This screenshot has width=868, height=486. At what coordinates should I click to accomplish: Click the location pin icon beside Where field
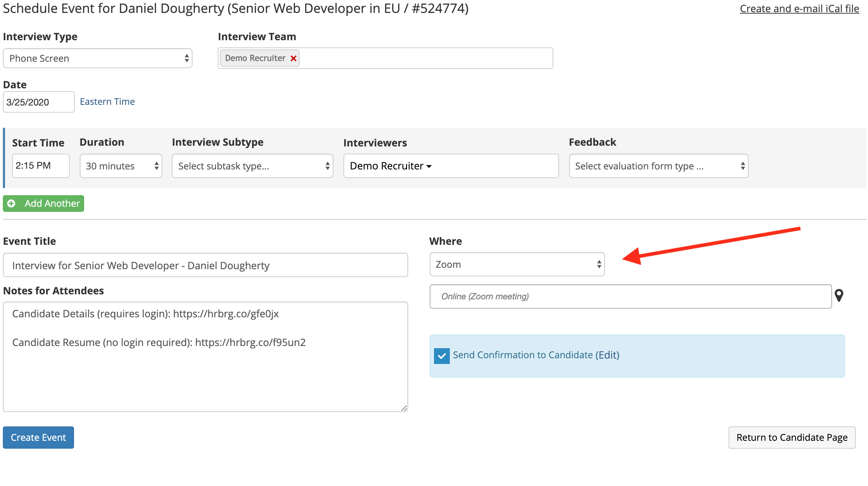click(840, 295)
